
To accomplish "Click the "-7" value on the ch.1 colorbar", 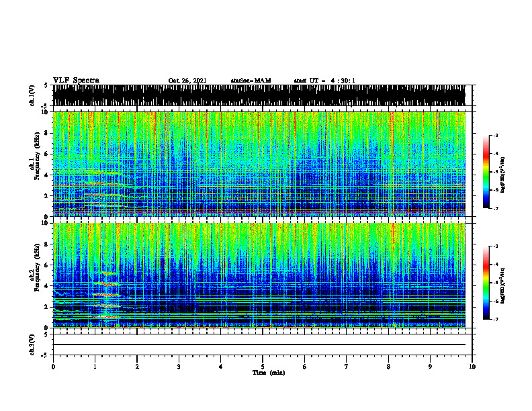I will tap(496, 208).
